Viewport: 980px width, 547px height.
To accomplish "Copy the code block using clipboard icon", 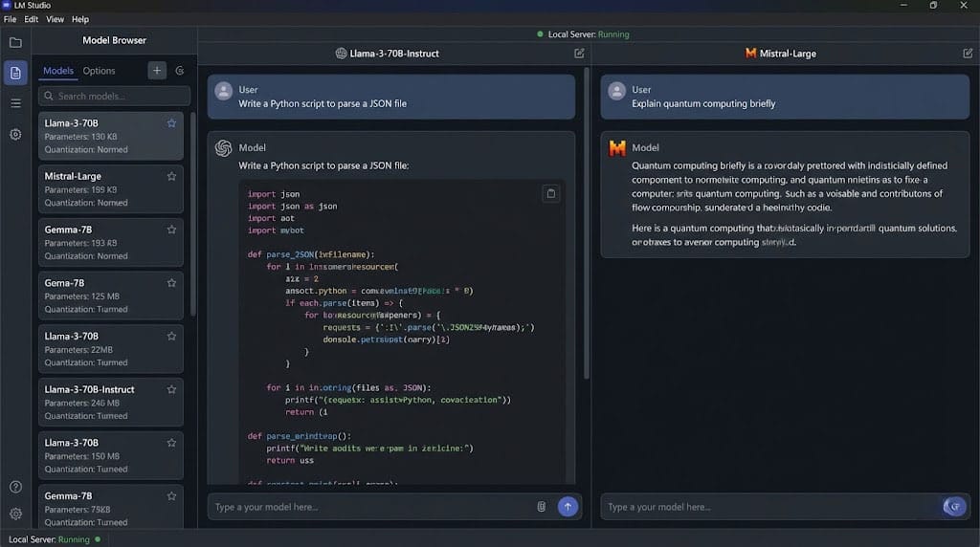I will (550, 193).
